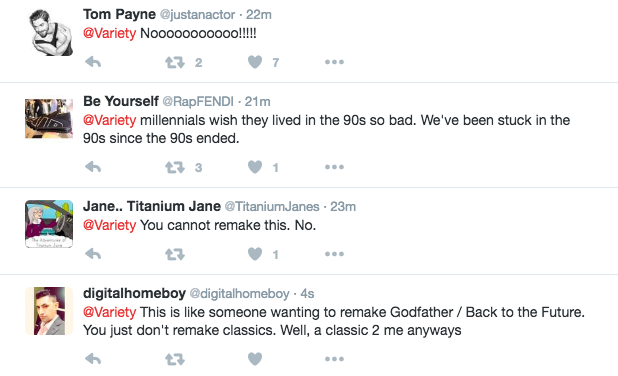Screen dimensions: 618x376
Task: Retweet 'You cannot remake this' tweet
Action: pyautogui.click(x=175, y=254)
